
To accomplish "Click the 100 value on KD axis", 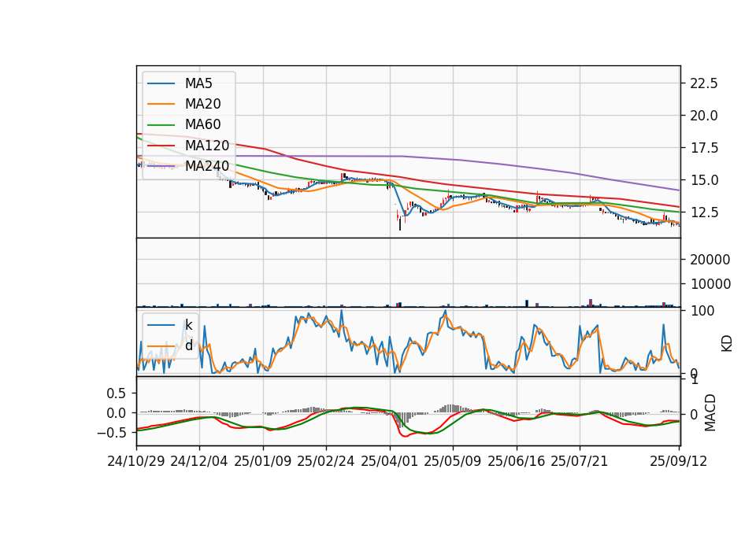I will (702, 311).
